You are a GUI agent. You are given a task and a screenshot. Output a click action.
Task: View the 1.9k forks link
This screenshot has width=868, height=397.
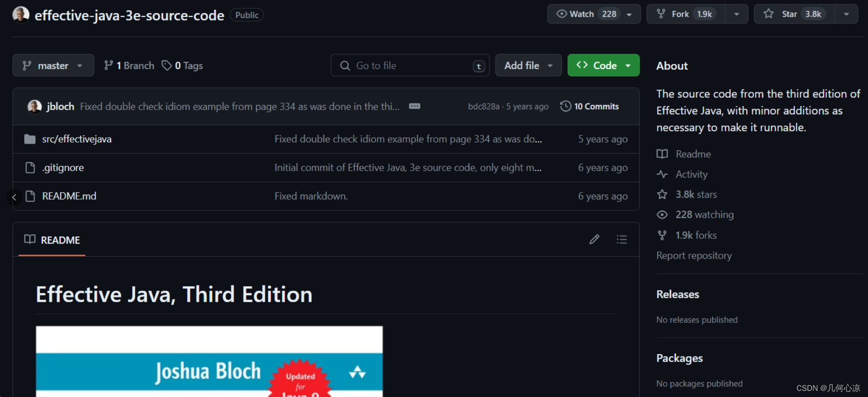coord(696,235)
